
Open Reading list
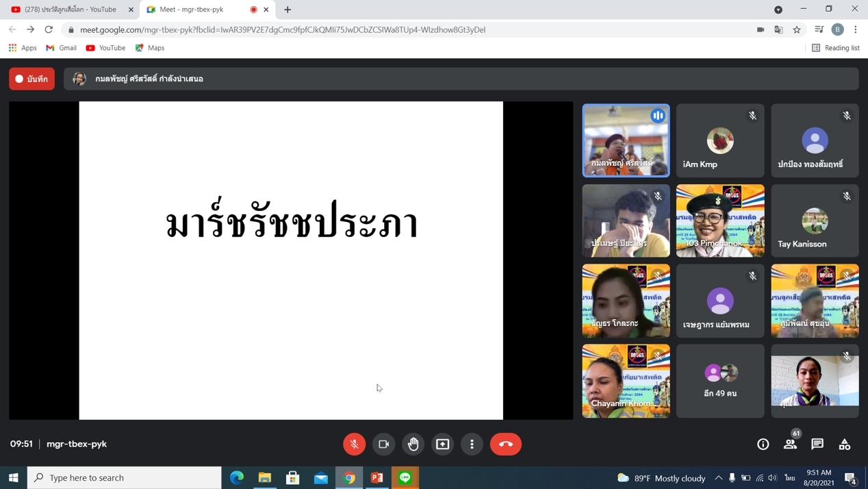click(x=835, y=48)
